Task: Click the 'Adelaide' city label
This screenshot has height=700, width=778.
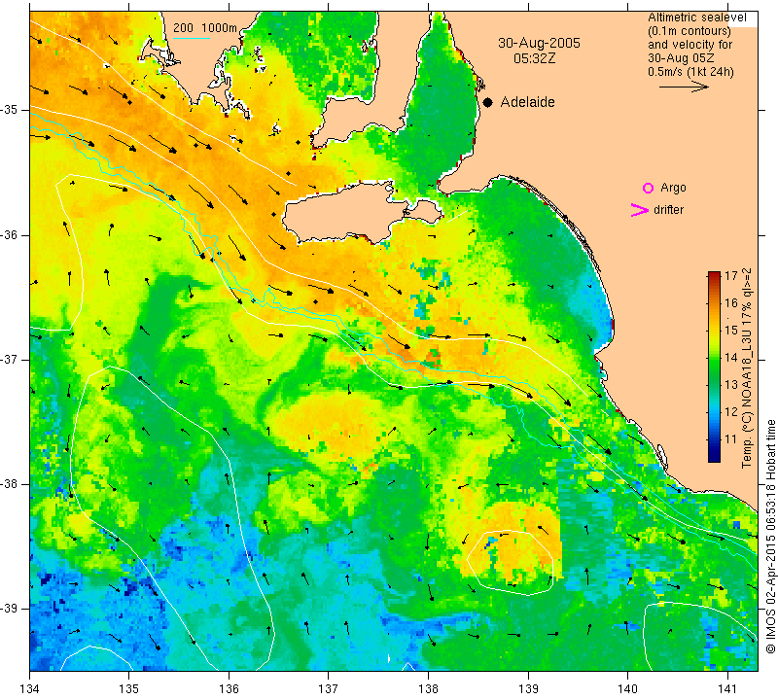Action: click(527, 102)
